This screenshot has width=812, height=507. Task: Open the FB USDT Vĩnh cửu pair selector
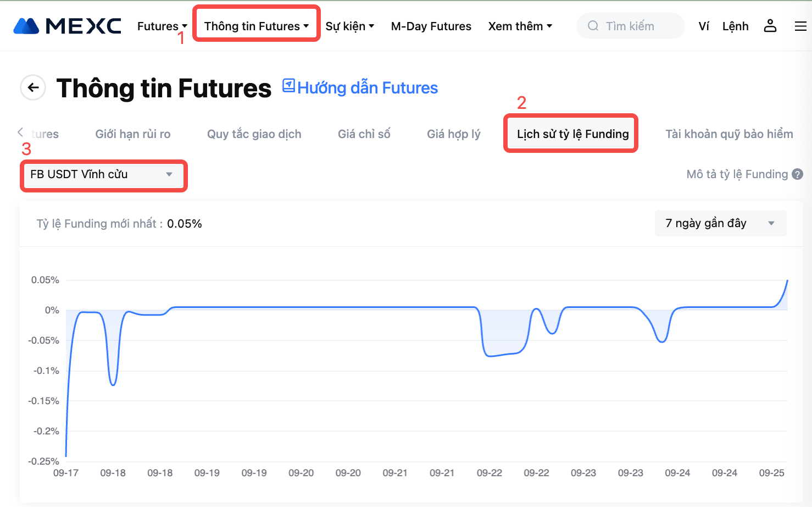click(103, 175)
